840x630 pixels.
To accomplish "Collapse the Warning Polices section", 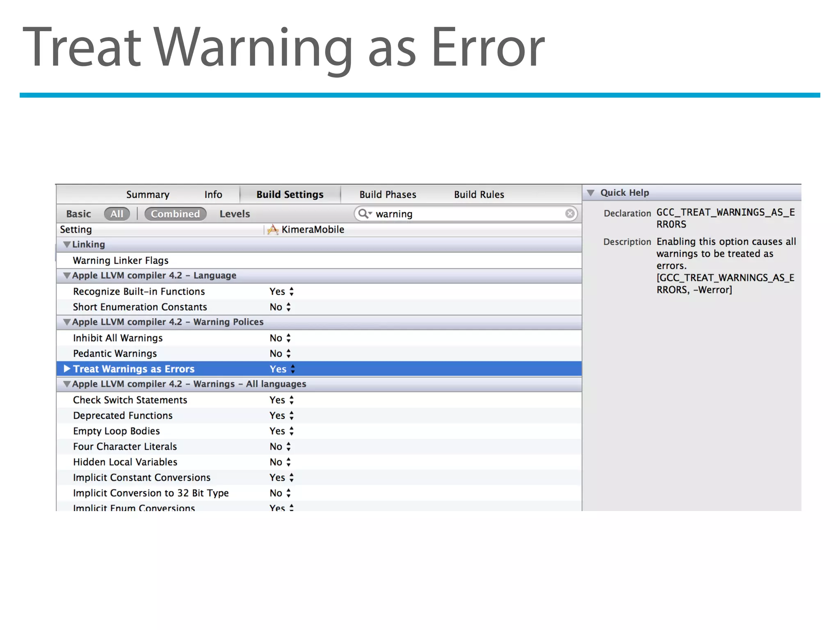I will [67, 322].
